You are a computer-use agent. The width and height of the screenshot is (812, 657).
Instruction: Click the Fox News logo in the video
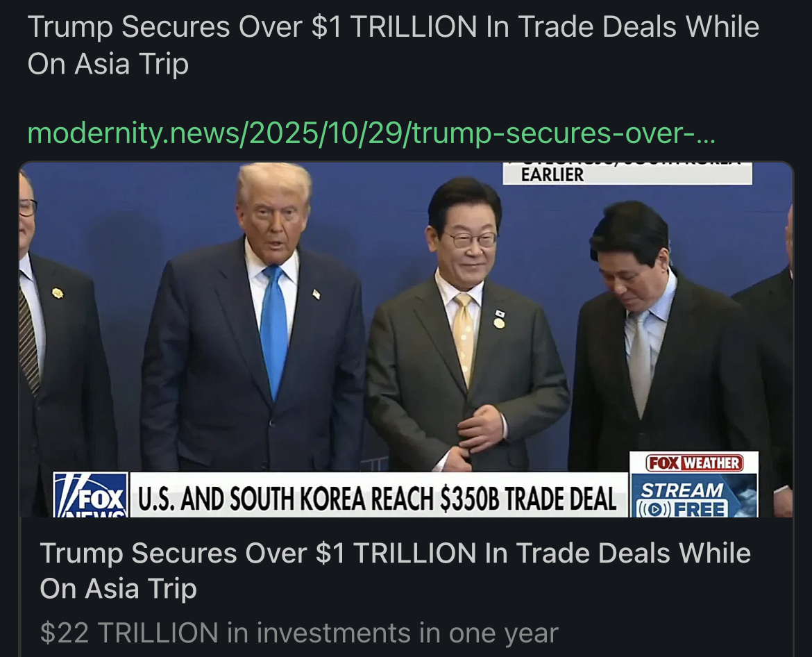point(91,494)
